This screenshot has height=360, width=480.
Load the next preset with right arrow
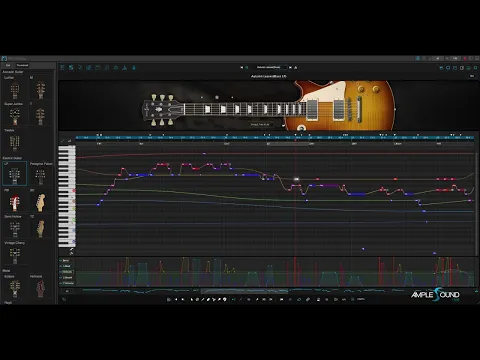290,67
